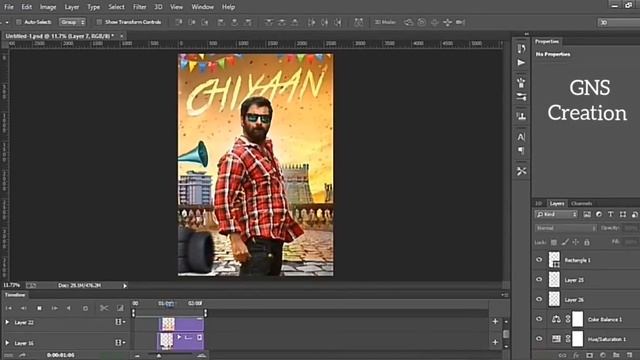Open timeline playback settings gear icon
Screen dimensions: 640x360
click(85, 308)
